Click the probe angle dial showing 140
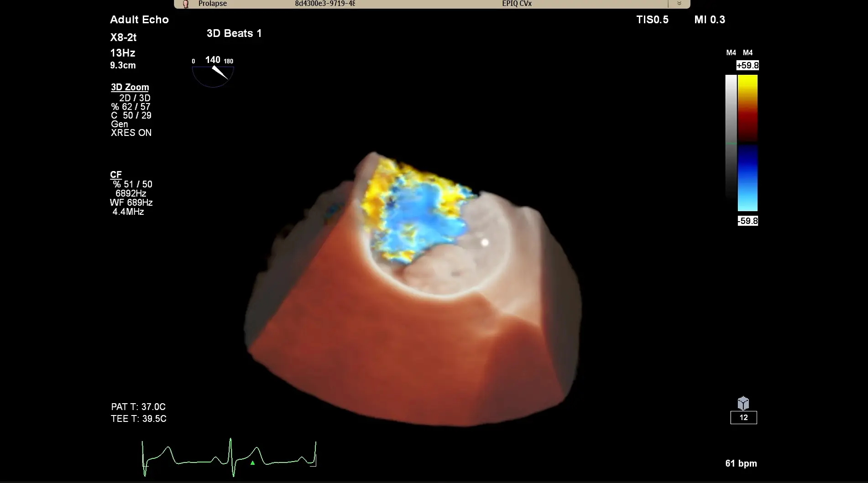This screenshot has height=483, width=868. (213, 72)
